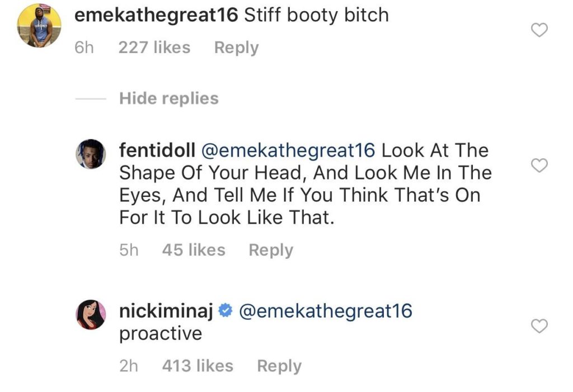View the 227 likes list
The image size is (573, 392).
(x=154, y=48)
